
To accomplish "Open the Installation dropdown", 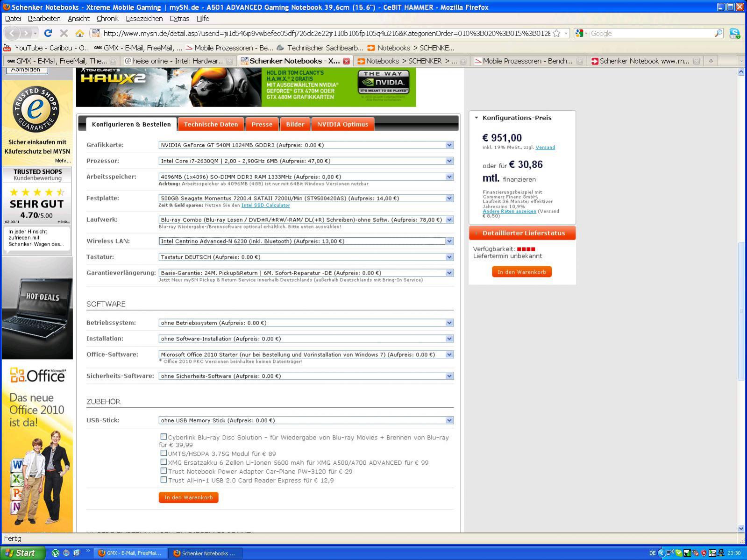I will (306, 339).
